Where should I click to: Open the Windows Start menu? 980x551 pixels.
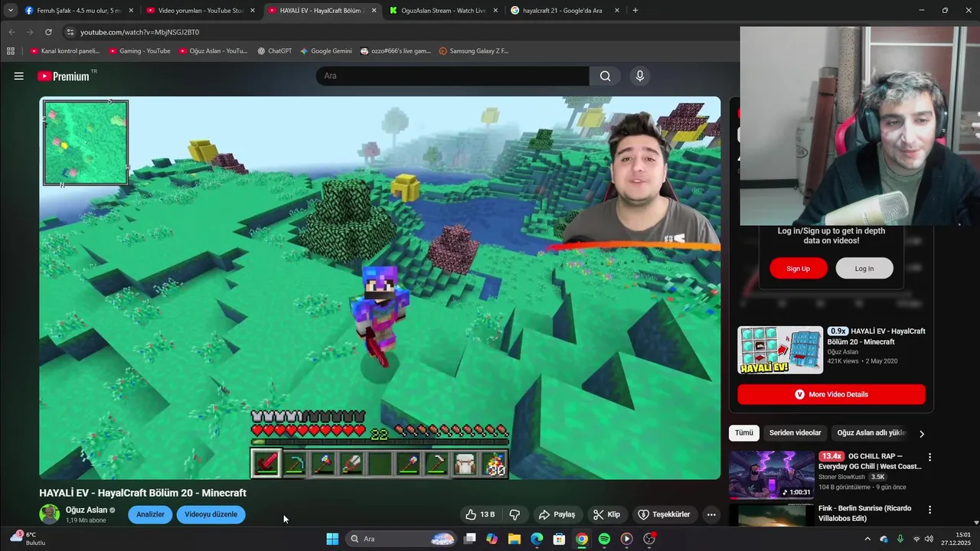pos(332,539)
